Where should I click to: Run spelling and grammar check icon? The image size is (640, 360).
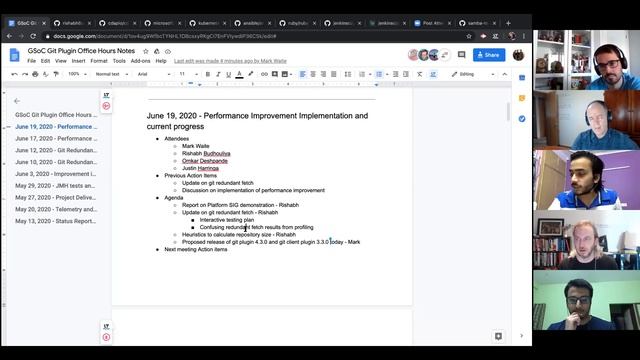pos(45,74)
